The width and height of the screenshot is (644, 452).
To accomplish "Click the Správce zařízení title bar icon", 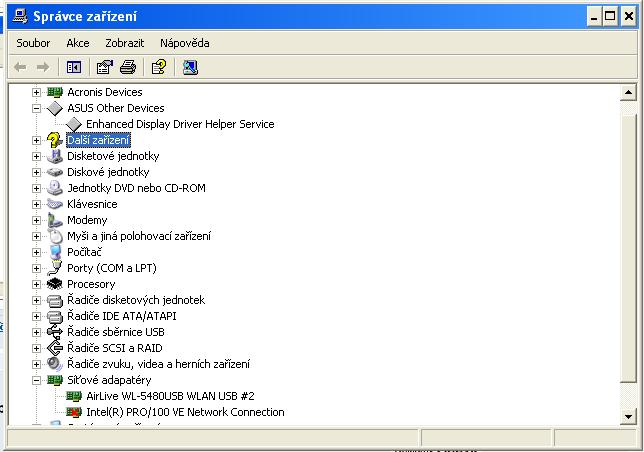I will tap(20, 16).
